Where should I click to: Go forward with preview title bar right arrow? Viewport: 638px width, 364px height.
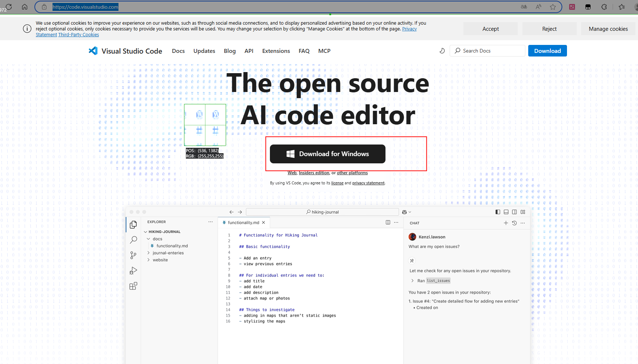coord(240,212)
